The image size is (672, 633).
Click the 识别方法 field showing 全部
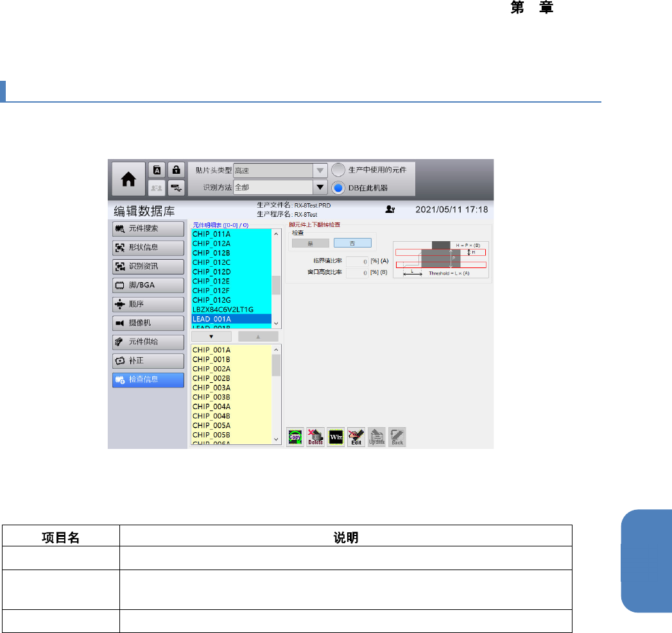(x=273, y=187)
